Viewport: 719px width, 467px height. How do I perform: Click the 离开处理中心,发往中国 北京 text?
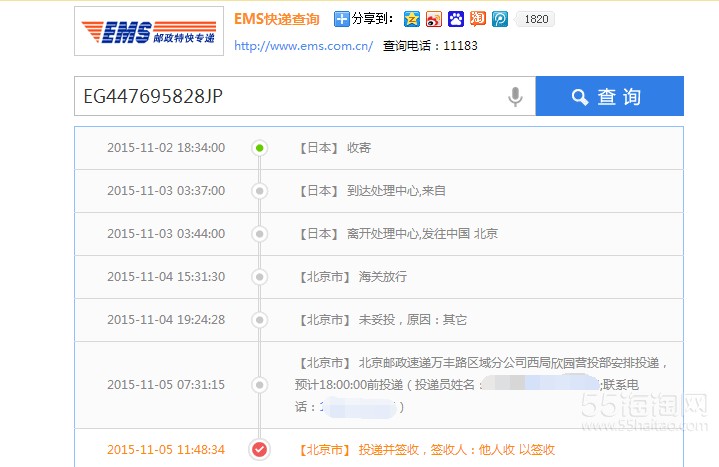pos(422,234)
